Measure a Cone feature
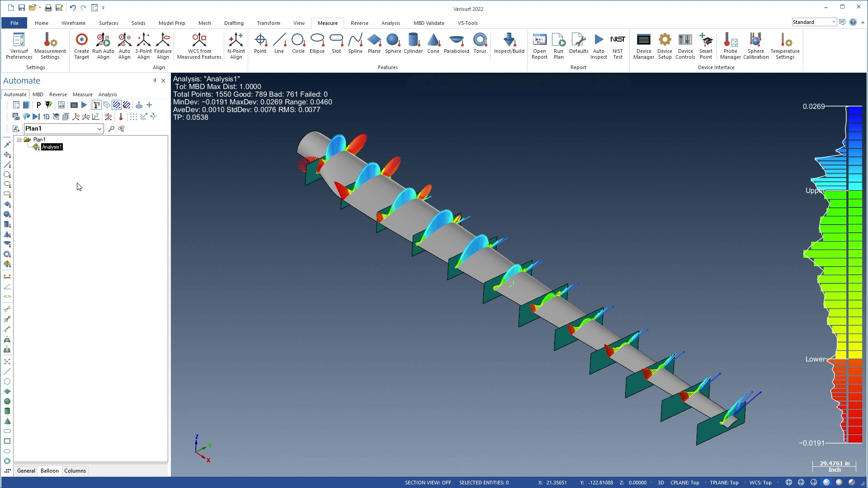Viewport: 868px width, 488px height. click(434, 43)
